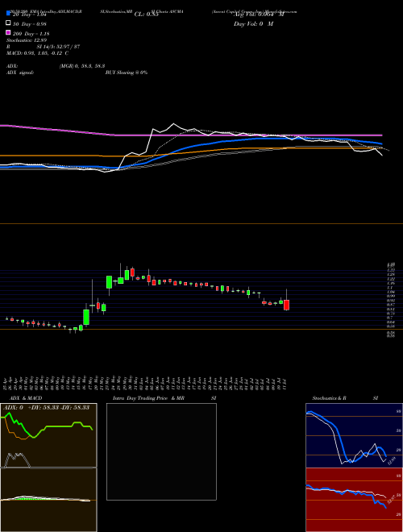Click the 'Day Vol: 0 M' text
The image size is (403, 532).
click(x=253, y=24)
